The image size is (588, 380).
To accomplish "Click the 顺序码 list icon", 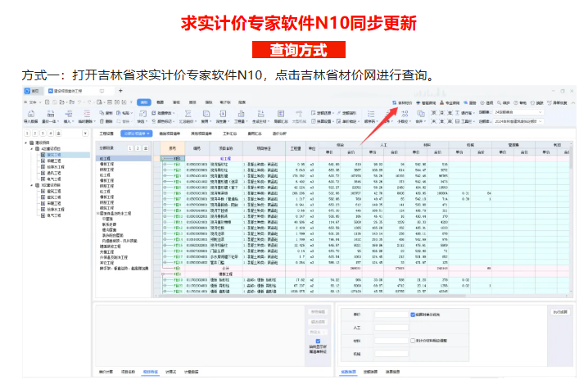I will [371, 114].
